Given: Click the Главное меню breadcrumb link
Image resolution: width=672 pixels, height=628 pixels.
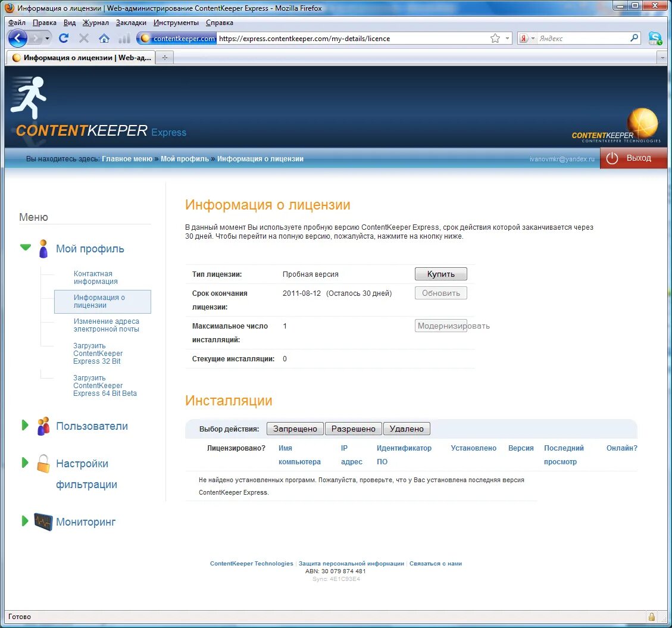Looking at the screenshot, I should [127, 158].
